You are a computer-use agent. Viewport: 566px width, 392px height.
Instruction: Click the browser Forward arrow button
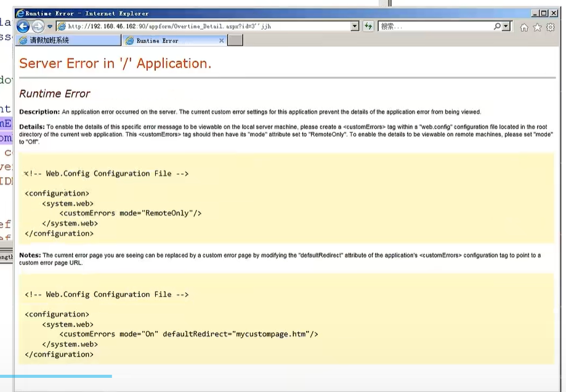click(x=38, y=26)
